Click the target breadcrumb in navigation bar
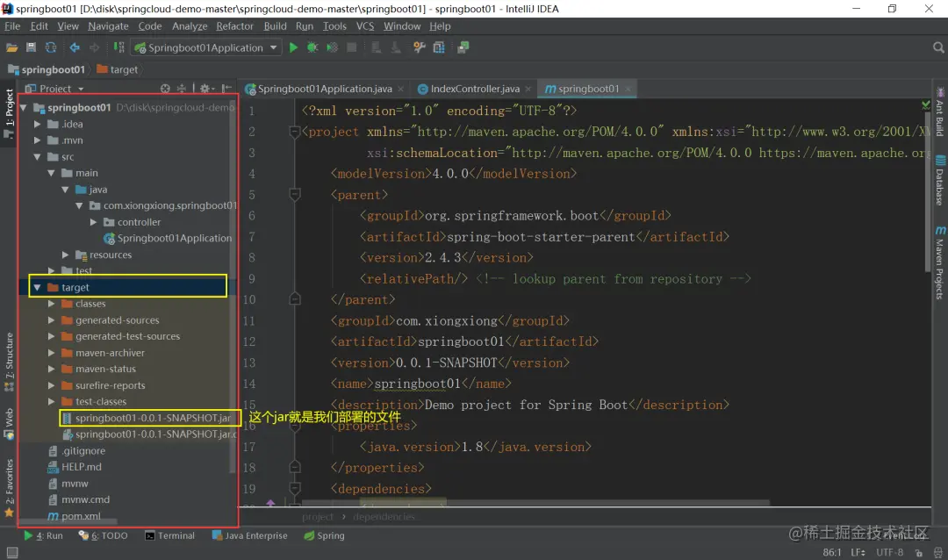This screenshot has width=948, height=560. [118, 69]
